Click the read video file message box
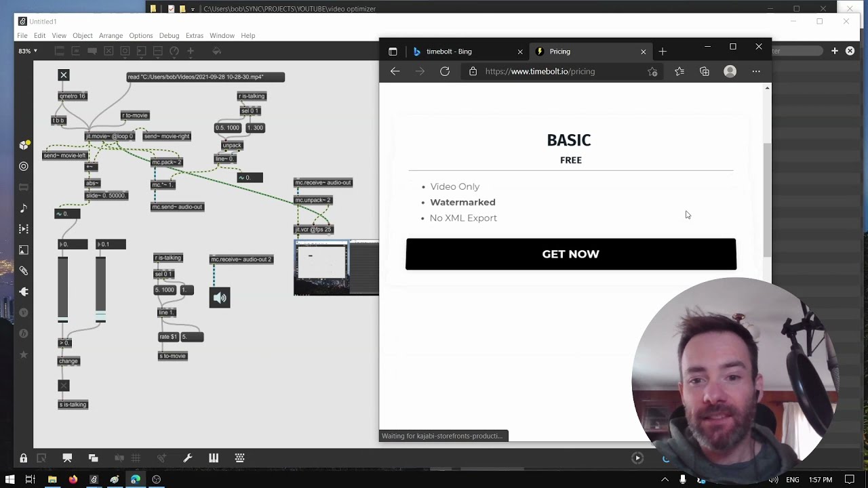Viewport: 868px width, 488px height. click(205, 77)
